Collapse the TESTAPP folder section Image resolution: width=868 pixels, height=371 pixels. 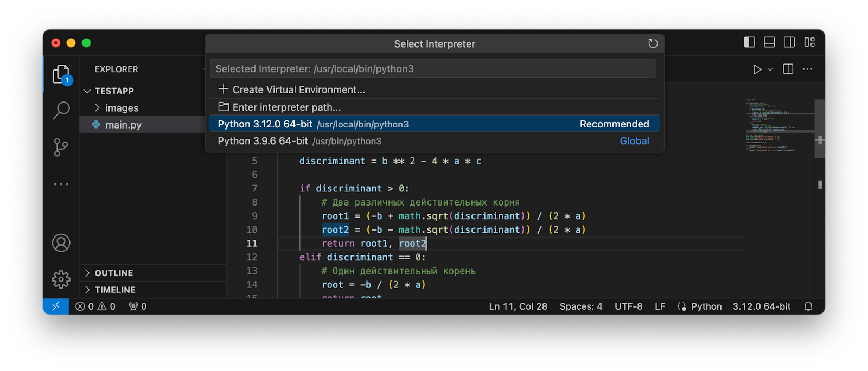(142, 91)
